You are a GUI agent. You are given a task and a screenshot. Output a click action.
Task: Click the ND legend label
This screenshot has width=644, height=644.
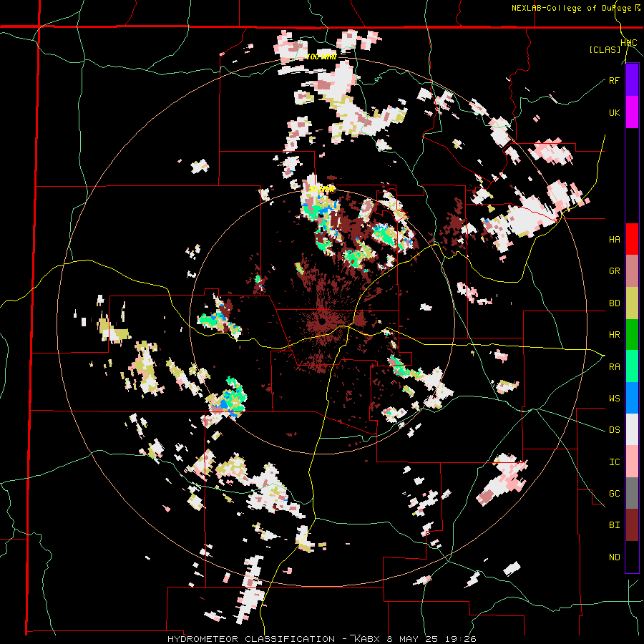click(x=614, y=557)
